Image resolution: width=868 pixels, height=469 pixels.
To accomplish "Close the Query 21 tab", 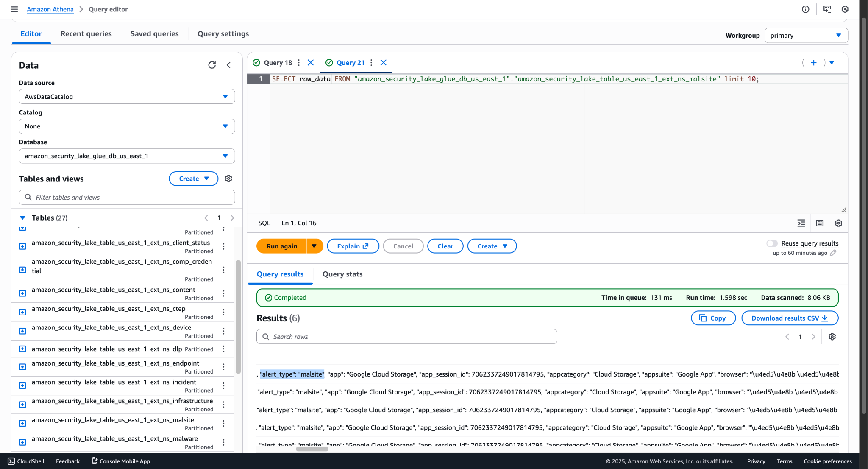I will [x=384, y=63].
